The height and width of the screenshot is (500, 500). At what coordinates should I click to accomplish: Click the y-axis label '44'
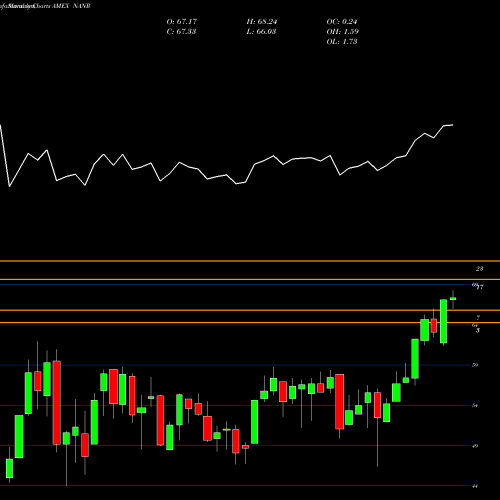coord(475,486)
